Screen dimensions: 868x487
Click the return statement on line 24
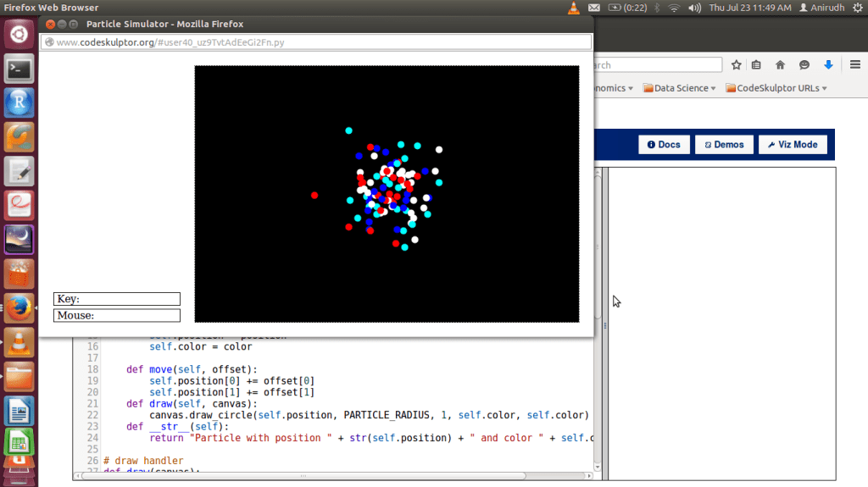[x=371, y=438]
